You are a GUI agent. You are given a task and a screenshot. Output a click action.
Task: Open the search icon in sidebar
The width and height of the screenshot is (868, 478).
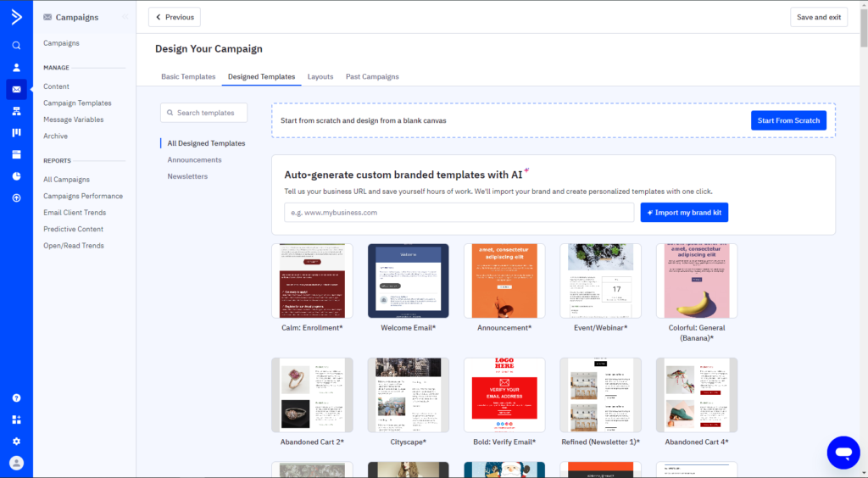17,46
